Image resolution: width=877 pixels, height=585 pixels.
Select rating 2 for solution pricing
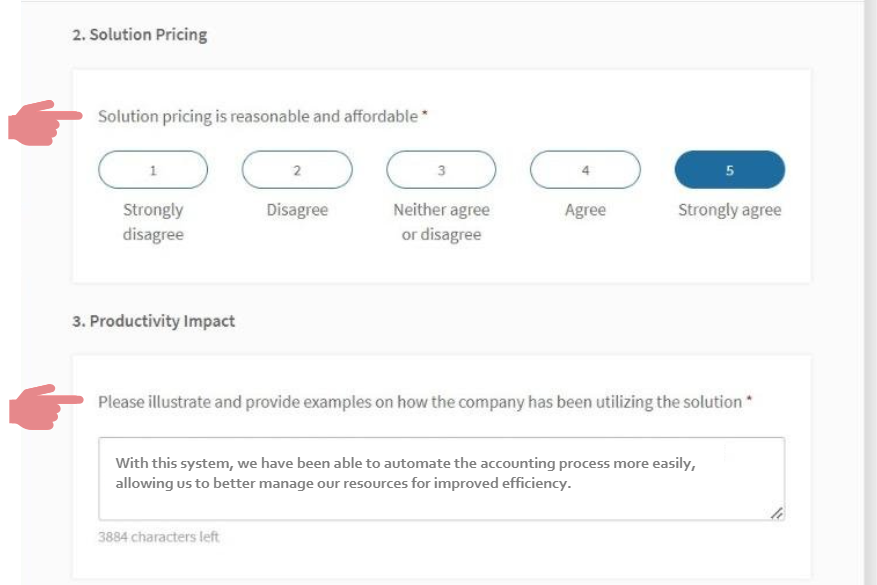(297, 170)
